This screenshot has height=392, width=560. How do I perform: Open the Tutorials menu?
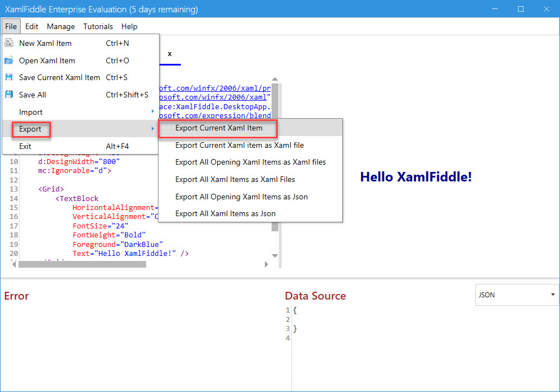point(98,26)
